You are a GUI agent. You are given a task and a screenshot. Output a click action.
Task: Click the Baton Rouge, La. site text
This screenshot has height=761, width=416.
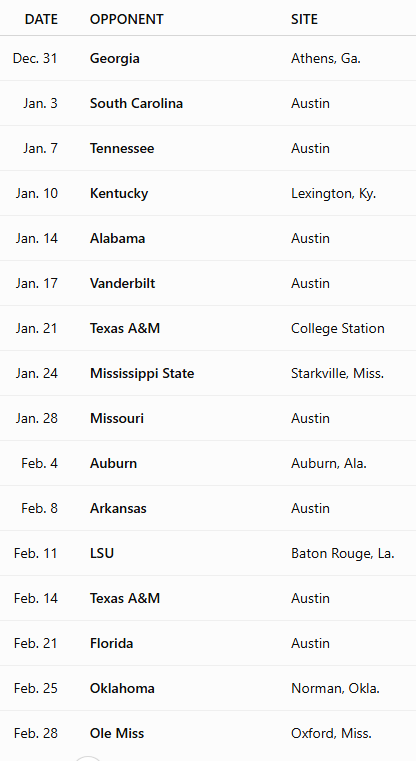coord(343,554)
